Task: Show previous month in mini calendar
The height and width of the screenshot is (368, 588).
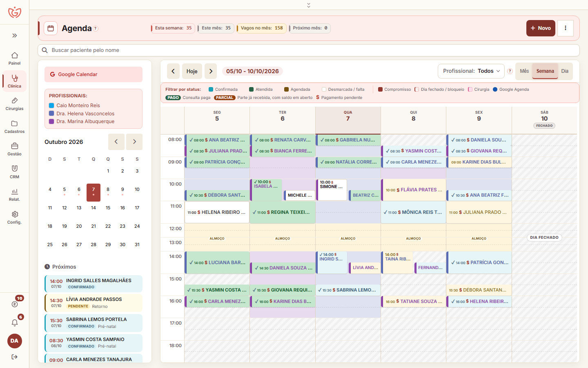Action: click(x=116, y=142)
